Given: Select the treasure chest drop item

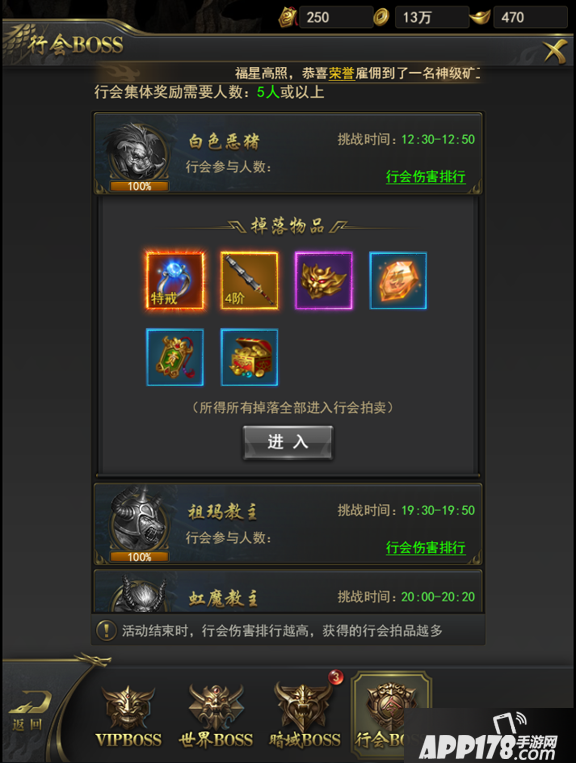Looking at the screenshot, I should click(249, 357).
